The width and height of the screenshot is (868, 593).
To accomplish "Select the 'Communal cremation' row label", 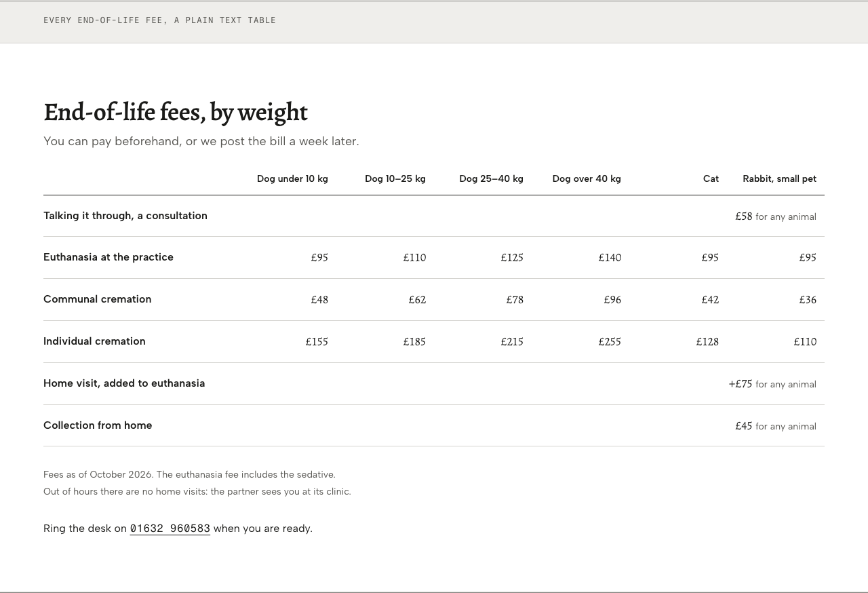I will 98,299.
